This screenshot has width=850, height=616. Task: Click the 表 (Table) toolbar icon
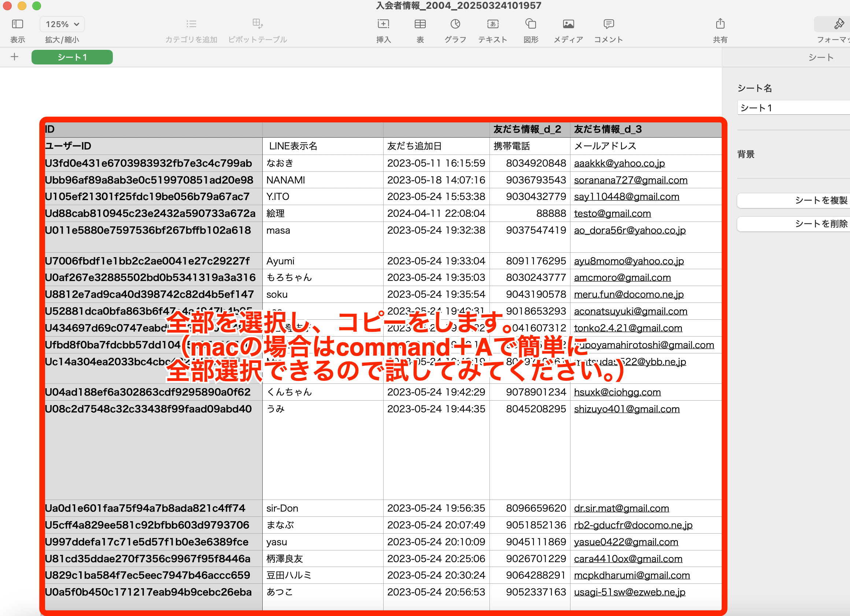(420, 24)
